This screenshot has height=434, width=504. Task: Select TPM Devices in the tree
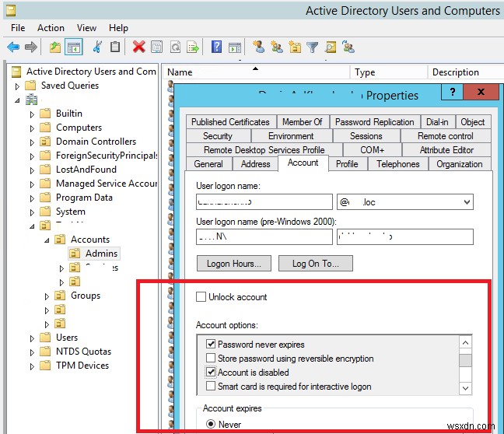tap(82, 366)
